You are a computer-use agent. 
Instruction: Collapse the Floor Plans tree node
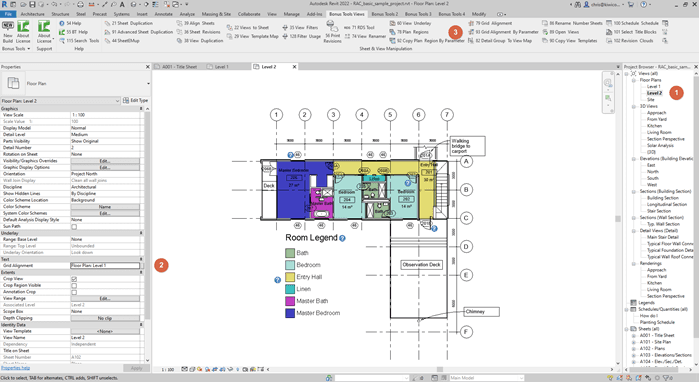(633, 80)
